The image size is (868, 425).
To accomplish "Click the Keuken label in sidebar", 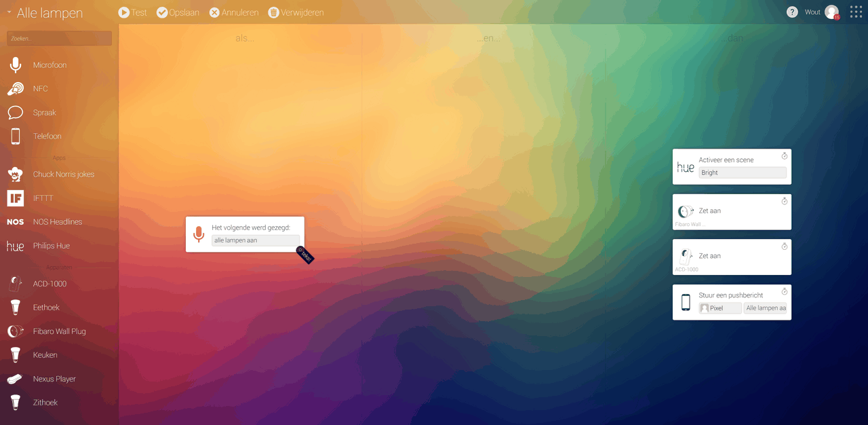I will coord(45,355).
